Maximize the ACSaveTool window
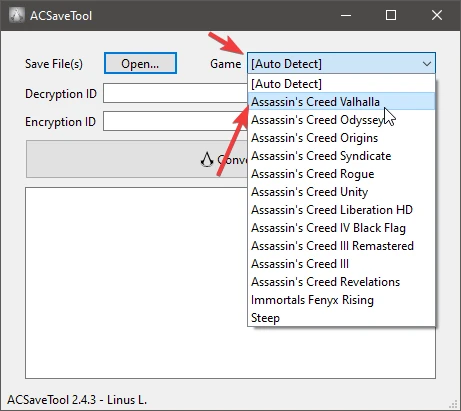This screenshot has height=411, width=461. [391, 15]
